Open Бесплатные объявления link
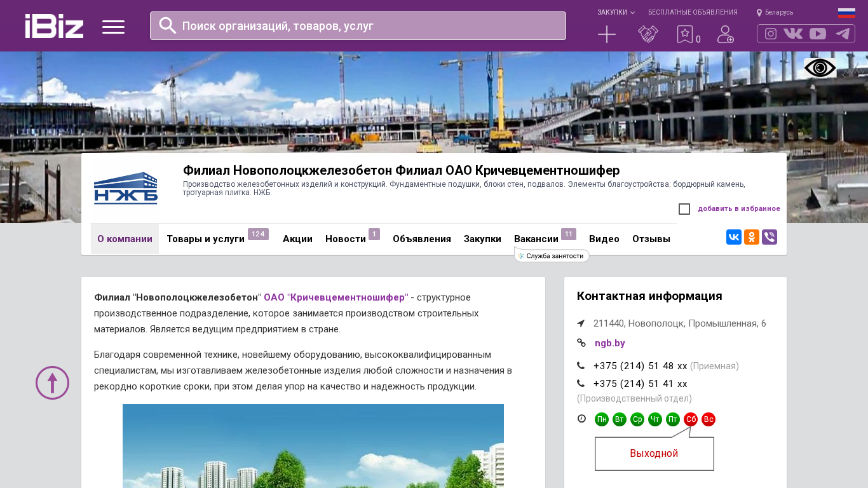The width and height of the screenshot is (868, 488). 693,13
